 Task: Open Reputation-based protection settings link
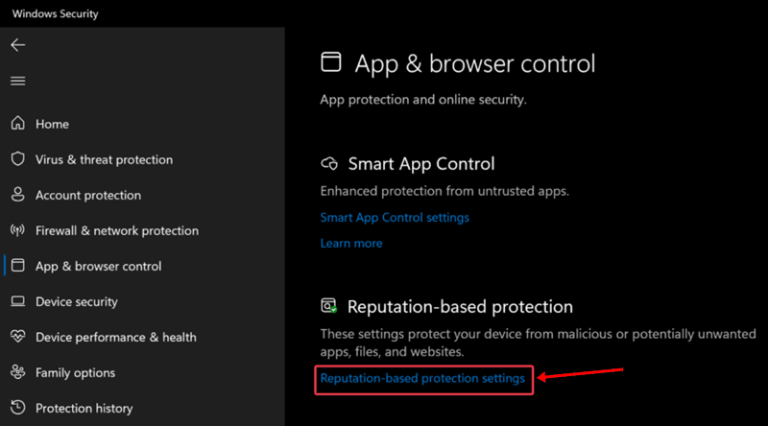(423, 379)
